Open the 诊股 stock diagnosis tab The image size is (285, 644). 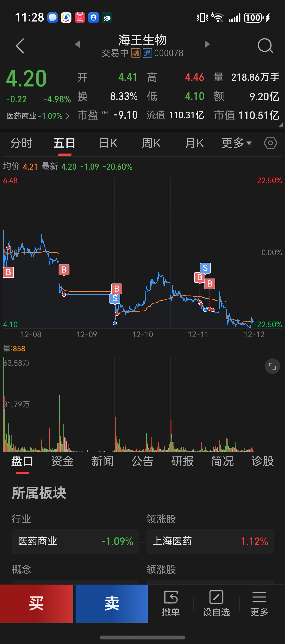point(262,461)
